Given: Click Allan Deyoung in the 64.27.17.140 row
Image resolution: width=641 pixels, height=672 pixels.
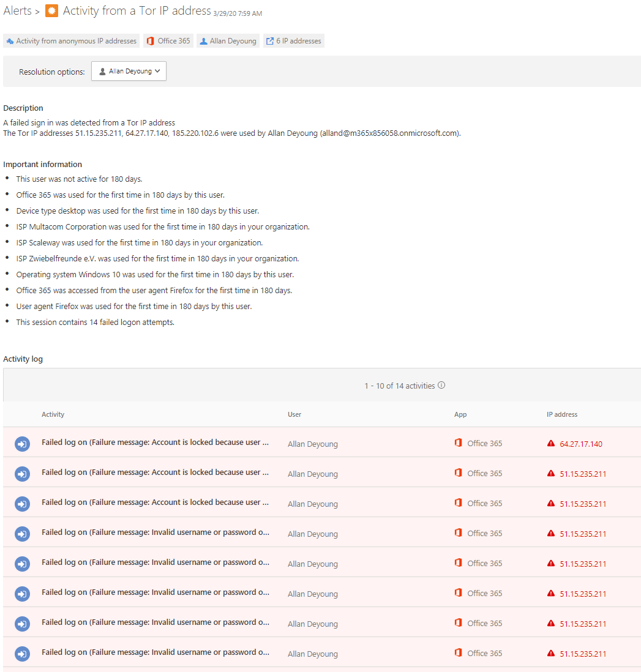Looking at the screenshot, I should [313, 444].
